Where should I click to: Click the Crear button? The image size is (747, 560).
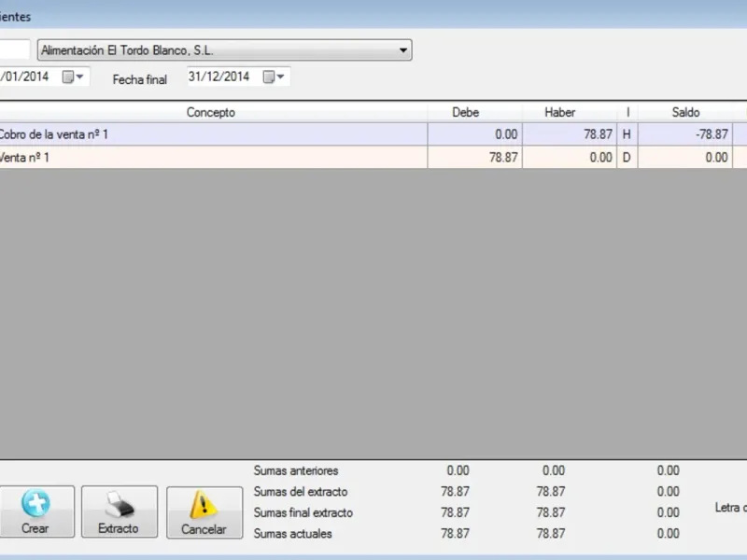(x=35, y=511)
